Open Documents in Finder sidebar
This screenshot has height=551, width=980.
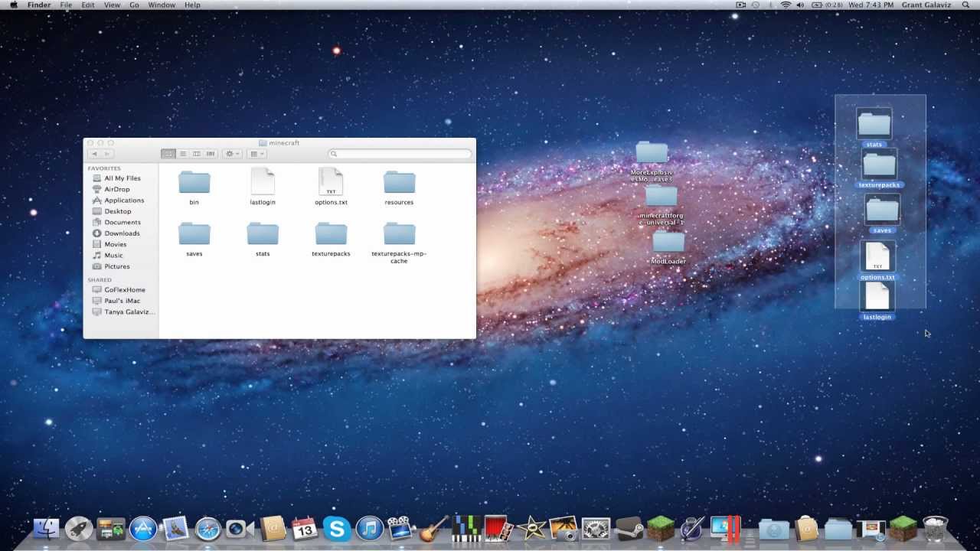(121, 222)
